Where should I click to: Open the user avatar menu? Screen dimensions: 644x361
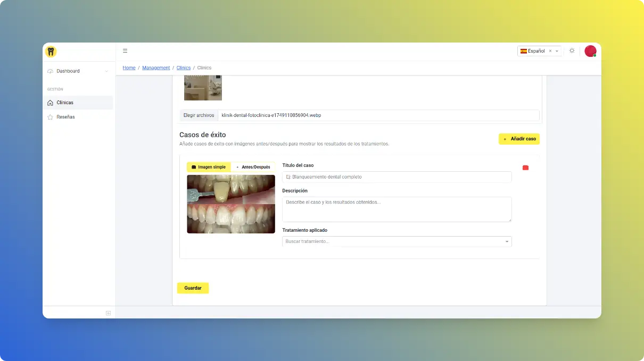click(x=590, y=51)
